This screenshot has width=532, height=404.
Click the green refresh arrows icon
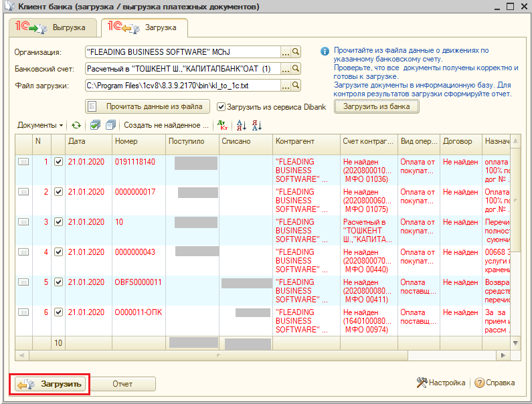76,125
